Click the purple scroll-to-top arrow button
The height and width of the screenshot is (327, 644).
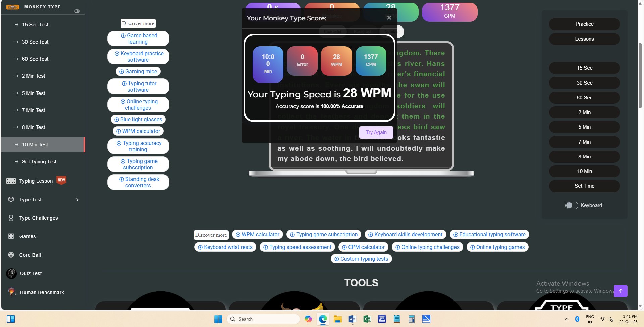(x=621, y=291)
